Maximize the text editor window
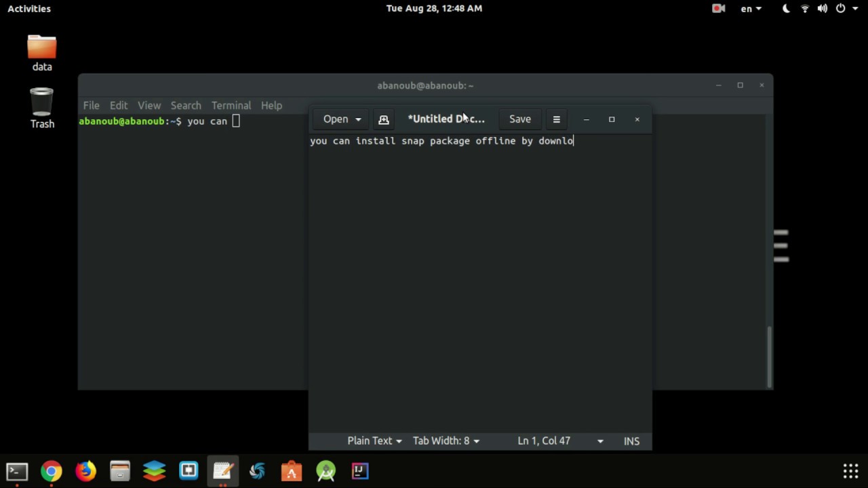The image size is (868, 488). pos(612,119)
